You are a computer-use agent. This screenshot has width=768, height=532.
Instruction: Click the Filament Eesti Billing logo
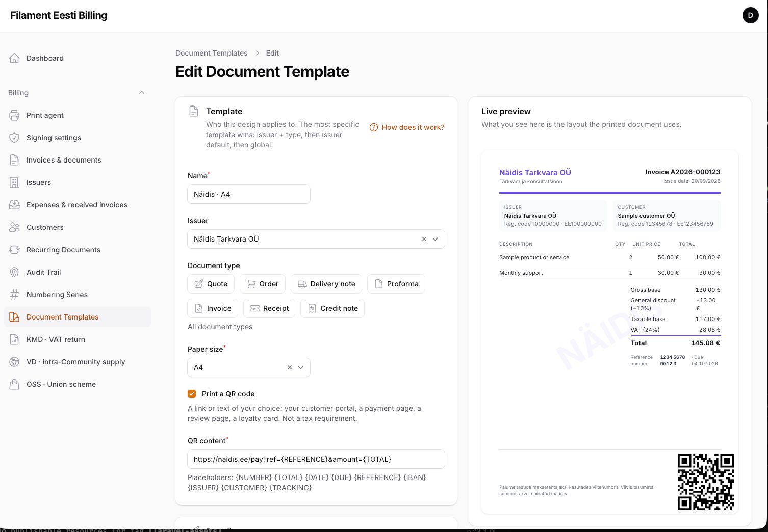coord(59,15)
